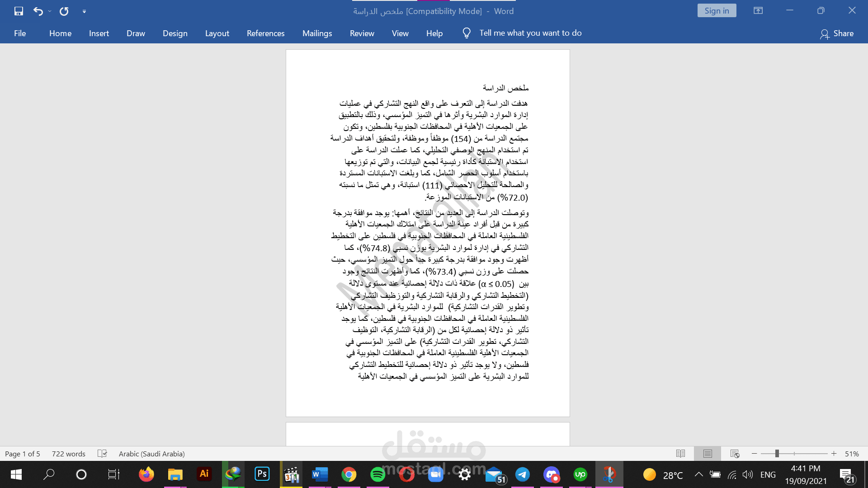
Task: Switch to Read Mode view
Action: (x=680, y=454)
